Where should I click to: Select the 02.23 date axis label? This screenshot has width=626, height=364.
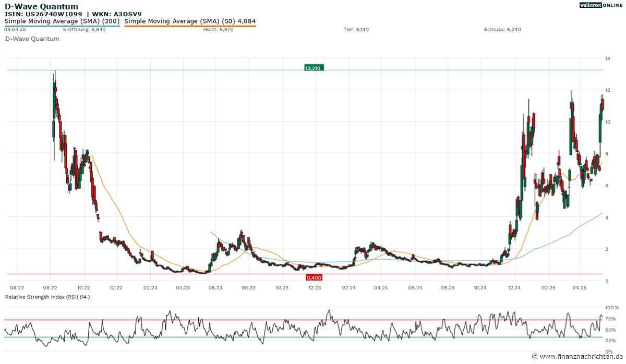[x=150, y=287]
